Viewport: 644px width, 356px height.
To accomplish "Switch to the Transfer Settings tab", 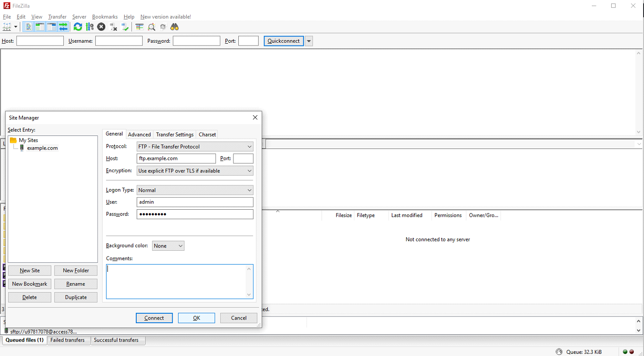I will point(174,135).
